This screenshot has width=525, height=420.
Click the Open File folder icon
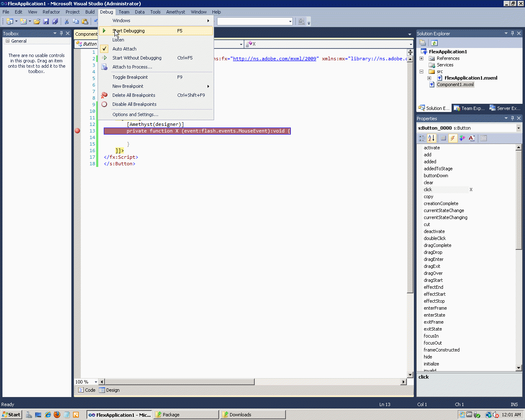(37, 21)
